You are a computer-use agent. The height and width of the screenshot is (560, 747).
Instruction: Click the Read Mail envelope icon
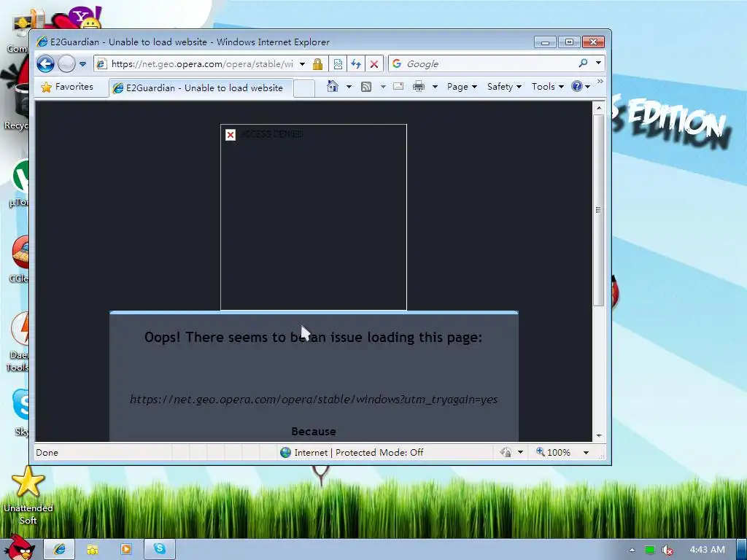pos(398,87)
